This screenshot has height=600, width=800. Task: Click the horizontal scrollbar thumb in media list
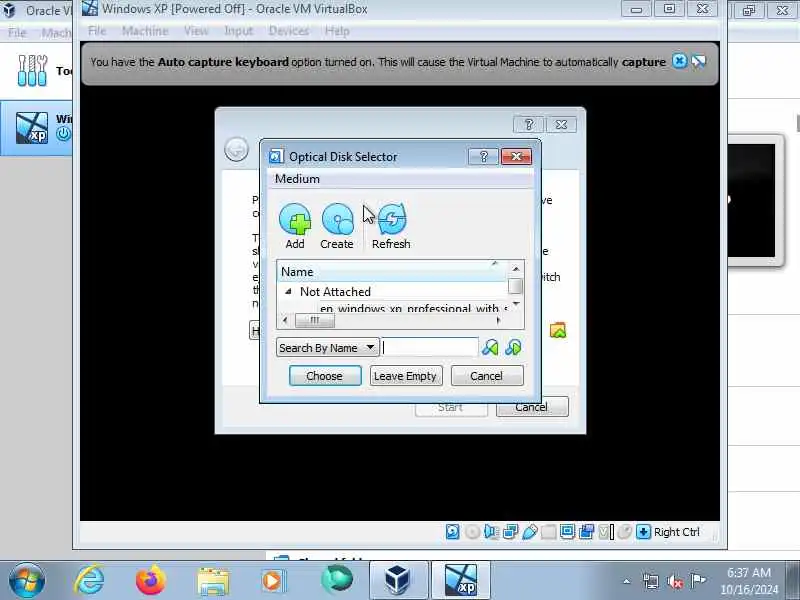tap(315, 320)
